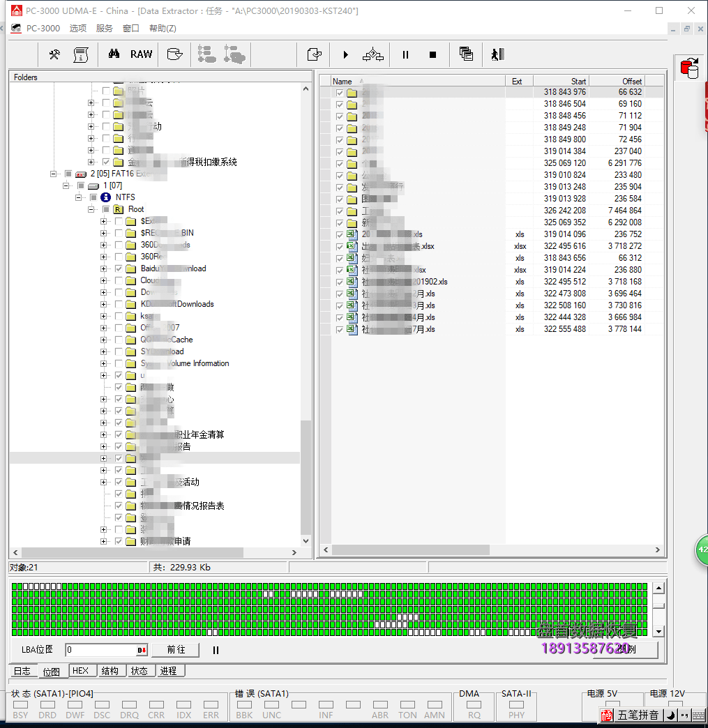Viewport: 708px width, 728px height.
Task: Expand the System Volume Information folder node
Action: click(x=104, y=363)
